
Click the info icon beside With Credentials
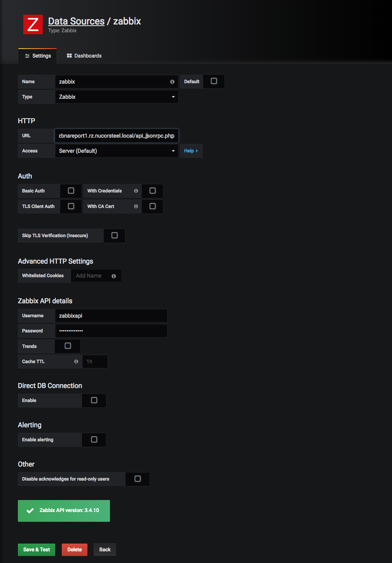coord(135,191)
